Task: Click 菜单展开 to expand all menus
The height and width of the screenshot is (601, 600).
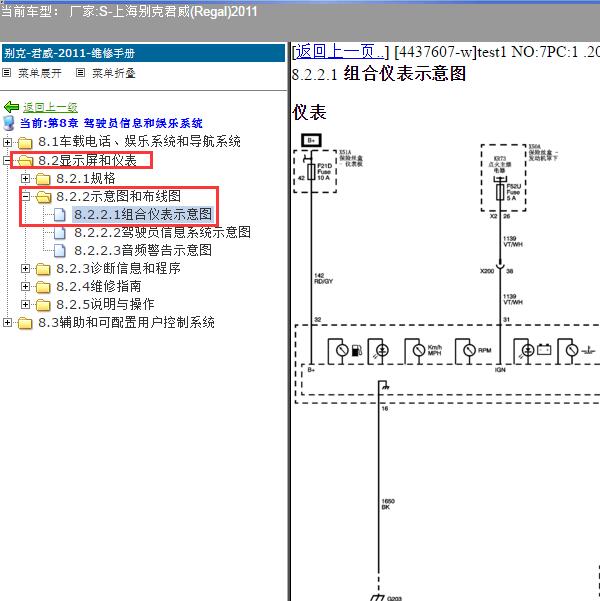Action: pyautogui.click(x=40, y=73)
